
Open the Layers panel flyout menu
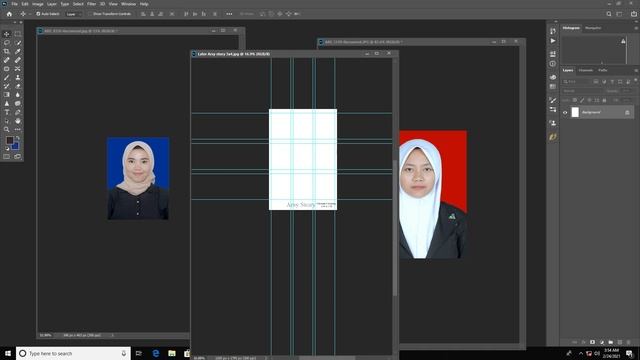636,71
